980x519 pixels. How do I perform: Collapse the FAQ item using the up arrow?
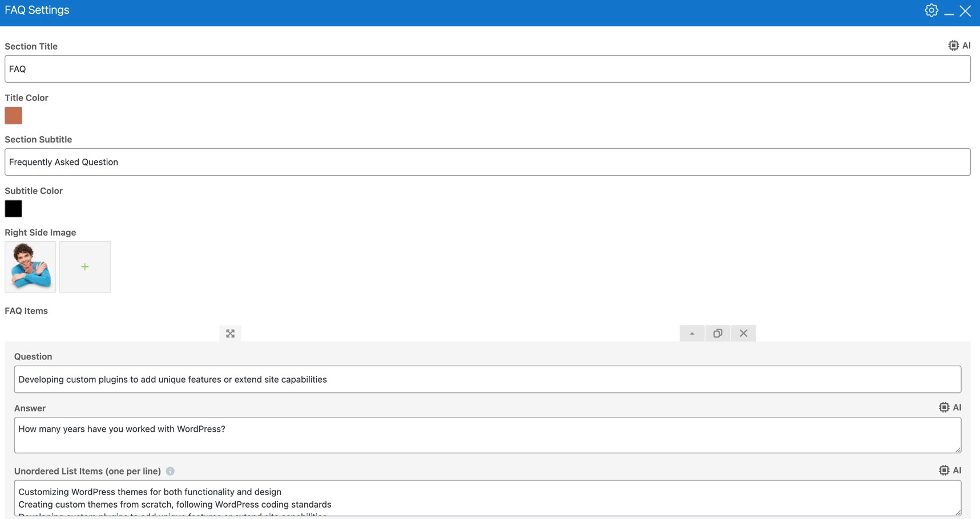point(692,334)
